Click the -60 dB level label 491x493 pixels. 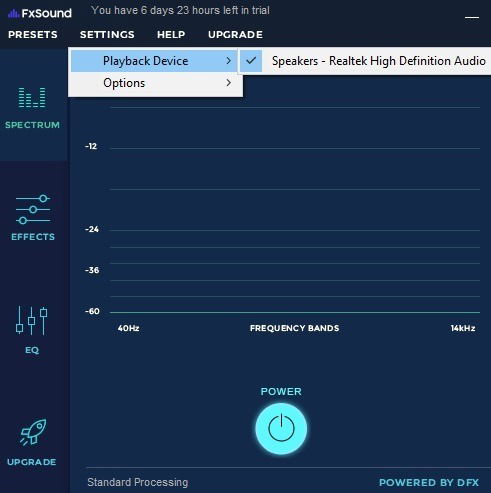point(92,311)
